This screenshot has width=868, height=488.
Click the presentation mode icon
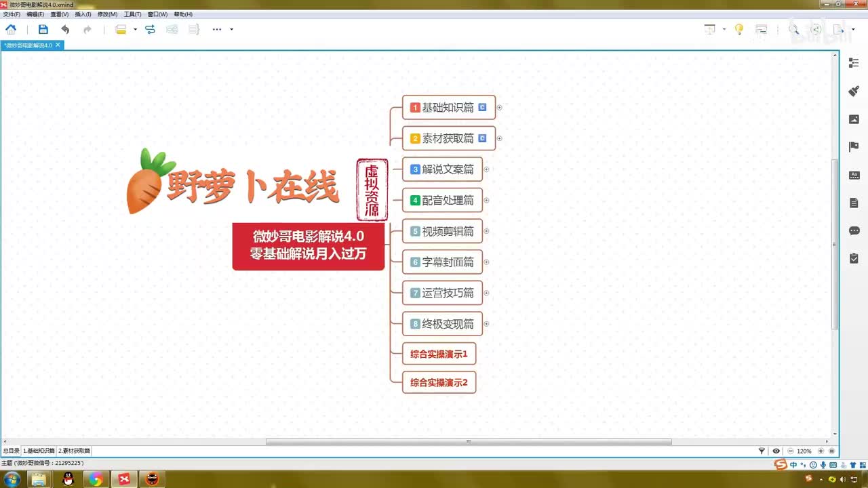coord(710,29)
